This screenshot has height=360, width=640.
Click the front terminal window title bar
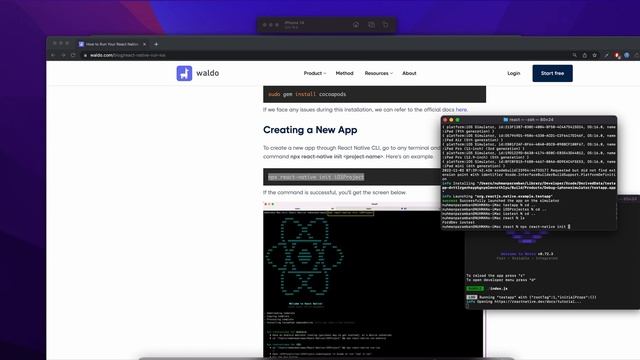[529, 120]
